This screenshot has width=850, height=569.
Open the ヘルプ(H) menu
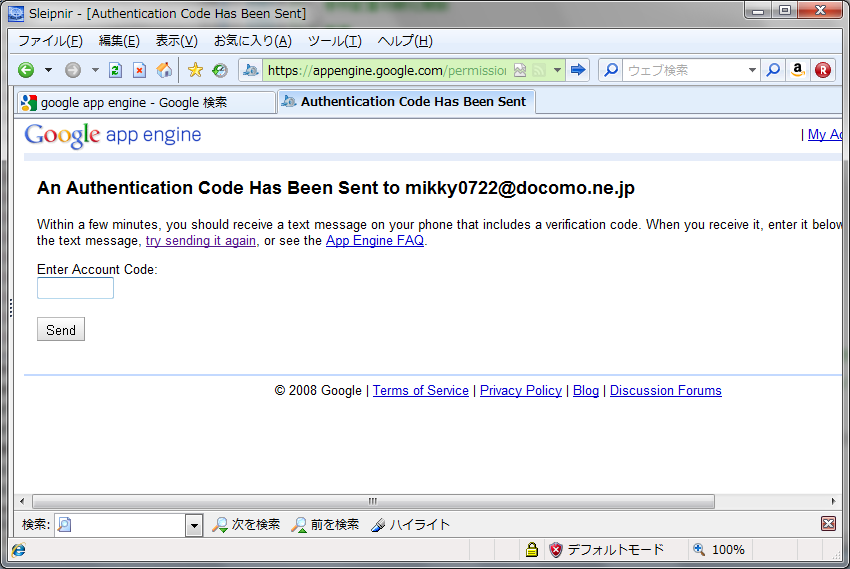point(405,41)
